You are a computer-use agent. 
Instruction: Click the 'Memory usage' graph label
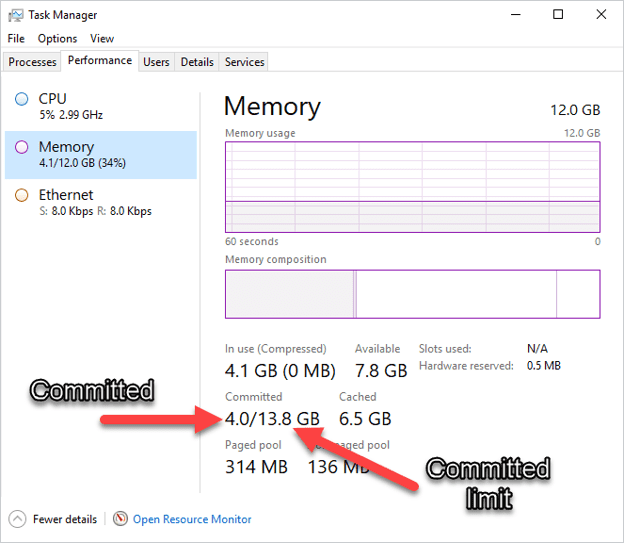[260, 133]
